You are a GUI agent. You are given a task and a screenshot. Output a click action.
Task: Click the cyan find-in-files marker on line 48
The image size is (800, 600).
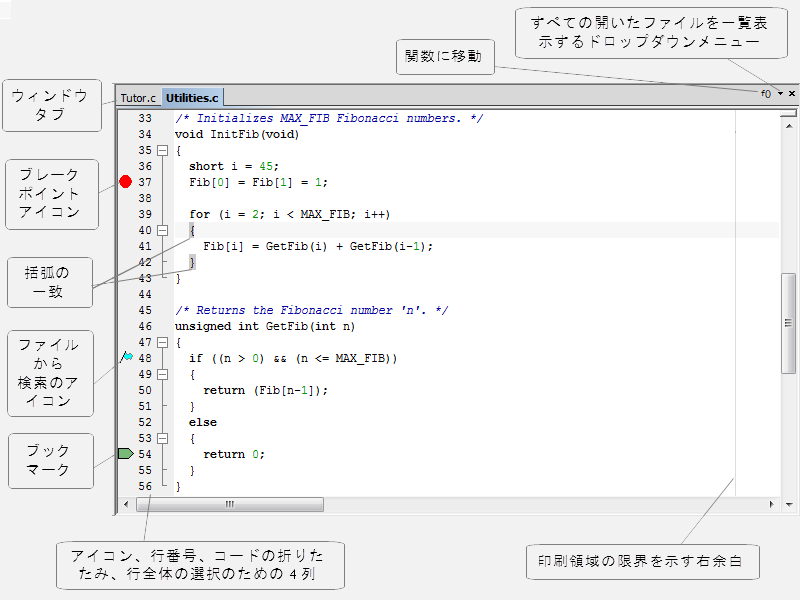pos(126,358)
